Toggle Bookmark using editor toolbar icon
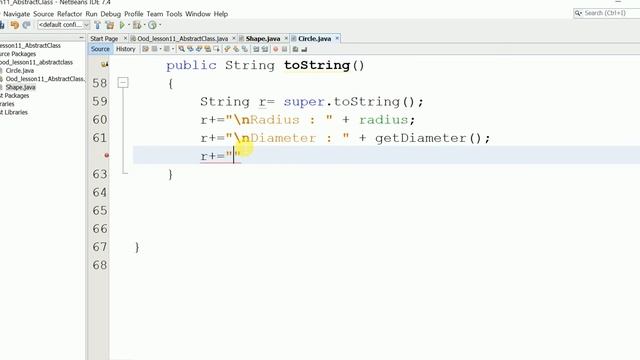 [245, 49]
